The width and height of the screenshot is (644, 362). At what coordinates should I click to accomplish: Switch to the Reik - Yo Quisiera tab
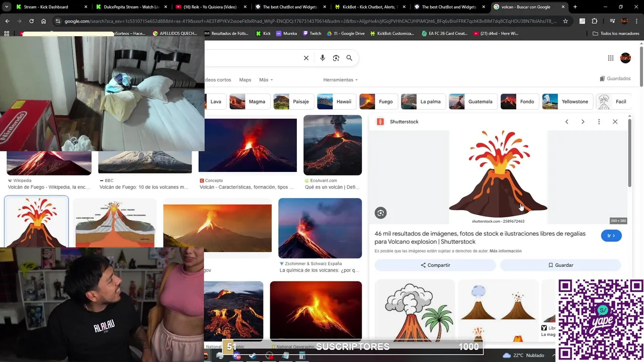coord(210,7)
